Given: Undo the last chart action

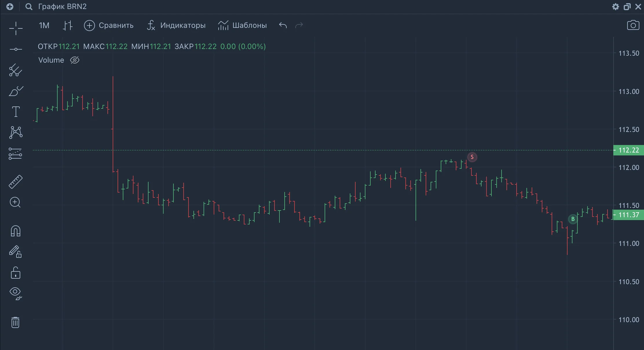Looking at the screenshot, I should 283,26.
